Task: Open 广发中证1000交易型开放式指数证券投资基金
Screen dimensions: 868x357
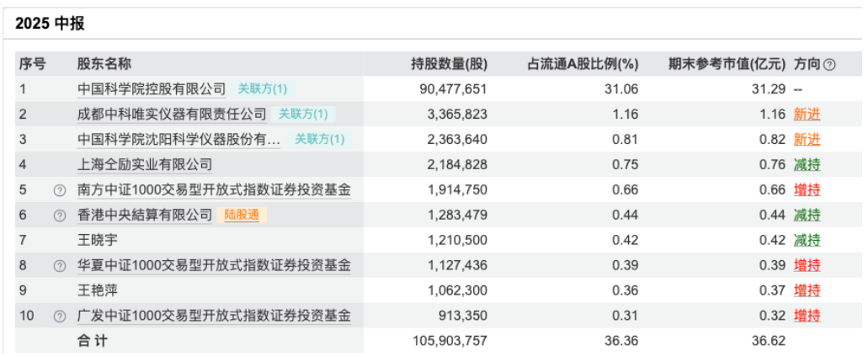Action: [214, 316]
